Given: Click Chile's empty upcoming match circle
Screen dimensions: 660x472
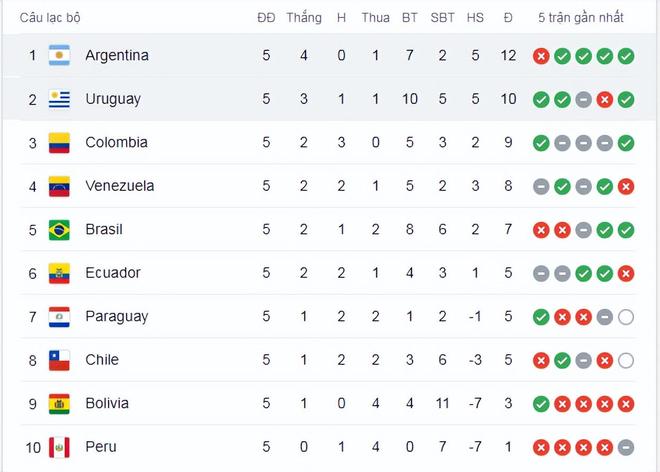Looking at the screenshot, I should coord(626,360).
